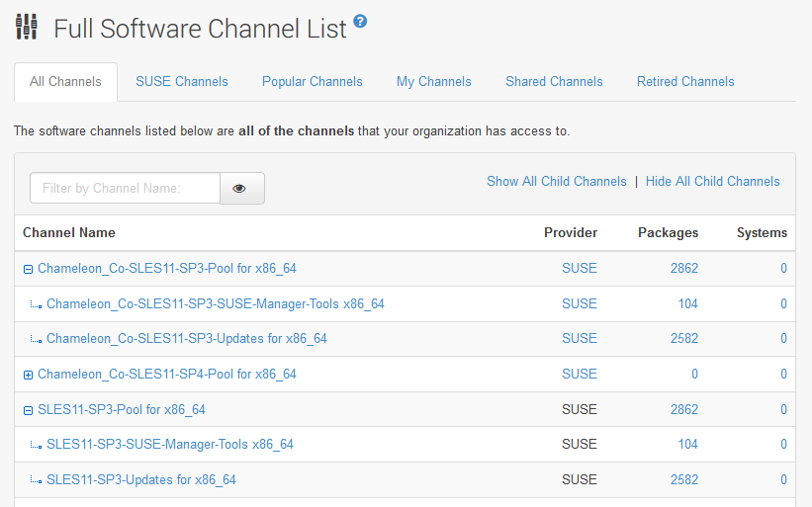Click 2582 packages for SLES11-SP3-Updates

tap(684, 480)
